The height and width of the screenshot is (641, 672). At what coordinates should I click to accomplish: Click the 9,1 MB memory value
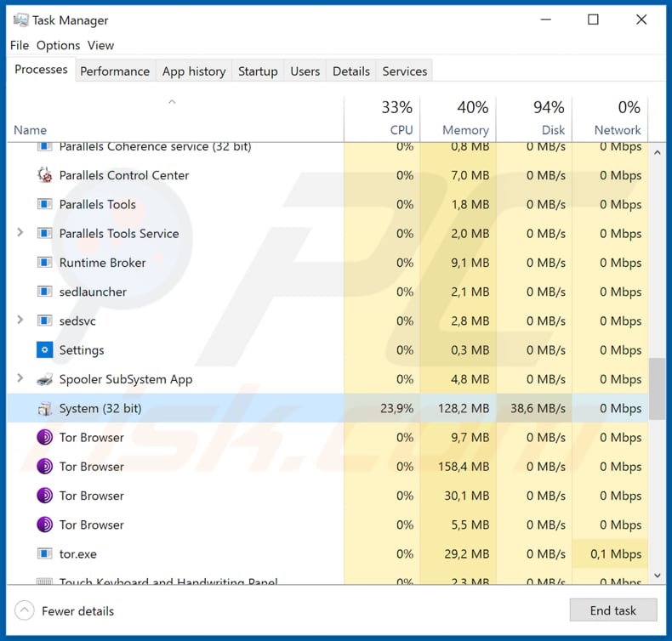click(470, 263)
